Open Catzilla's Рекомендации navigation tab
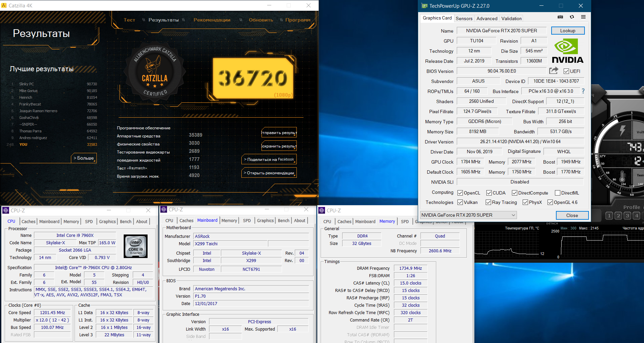The height and width of the screenshot is (343, 644). click(212, 20)
